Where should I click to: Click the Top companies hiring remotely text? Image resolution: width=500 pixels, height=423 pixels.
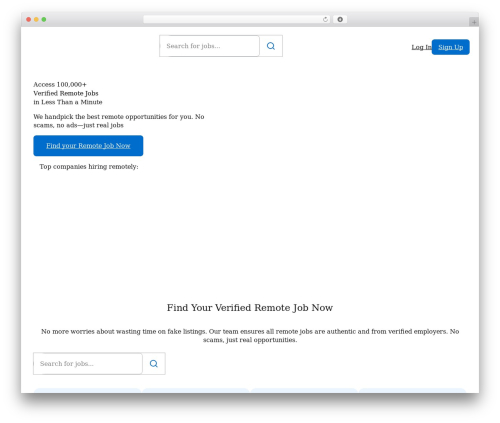[x=89, y=167]
